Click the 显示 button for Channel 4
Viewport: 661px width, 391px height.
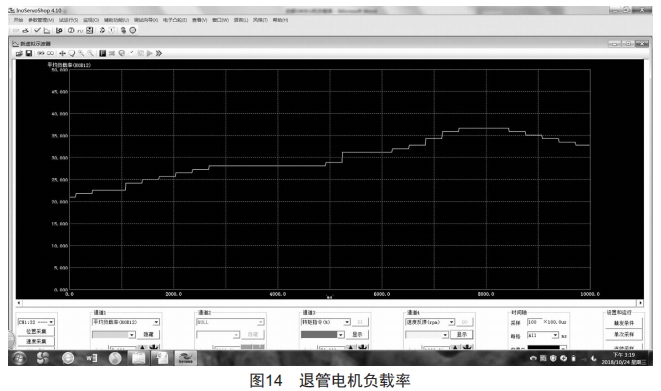(462, 335)
